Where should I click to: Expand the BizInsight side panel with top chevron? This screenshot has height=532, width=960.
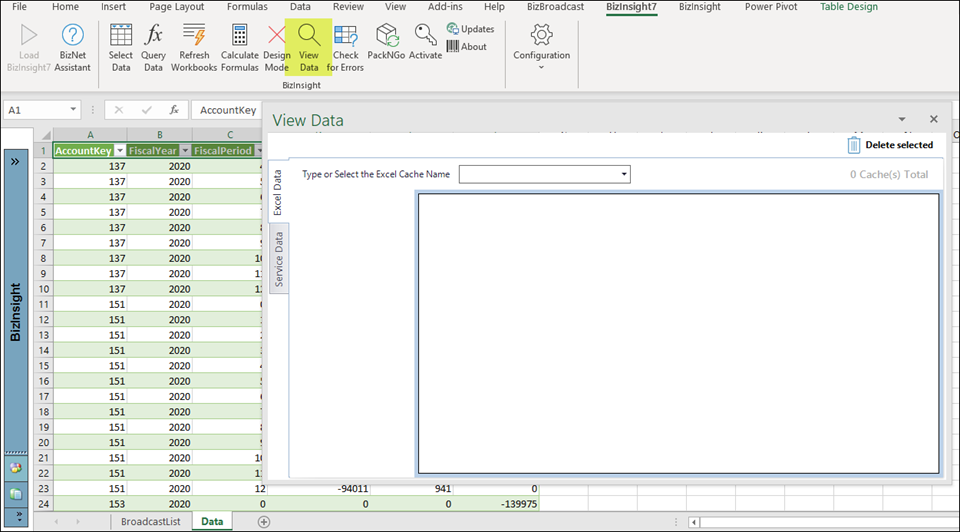coord(15,162)
